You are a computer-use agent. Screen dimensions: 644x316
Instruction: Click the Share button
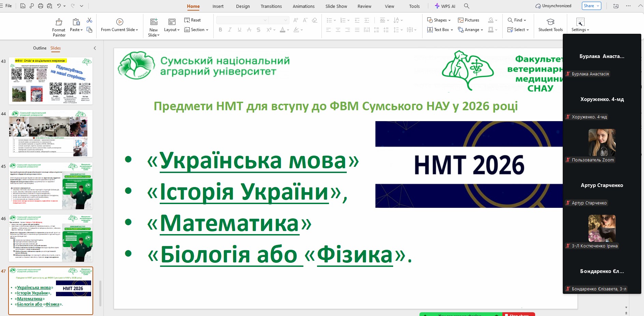(591, 6)
